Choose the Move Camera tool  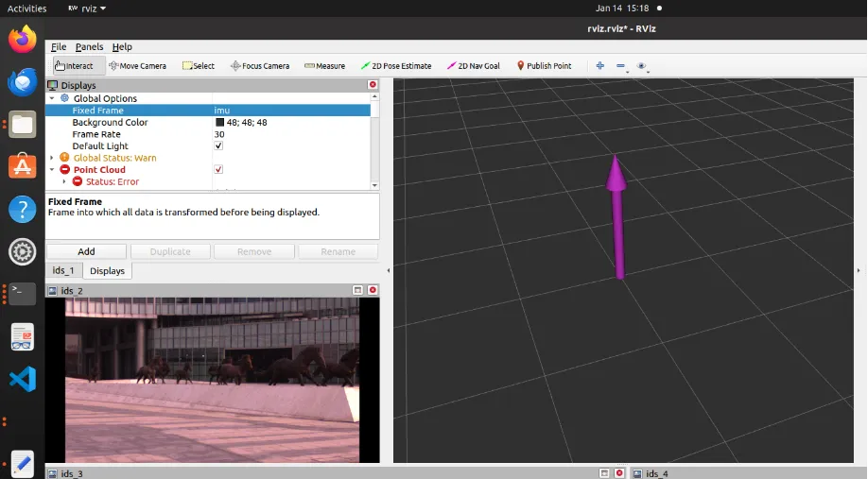137,66
